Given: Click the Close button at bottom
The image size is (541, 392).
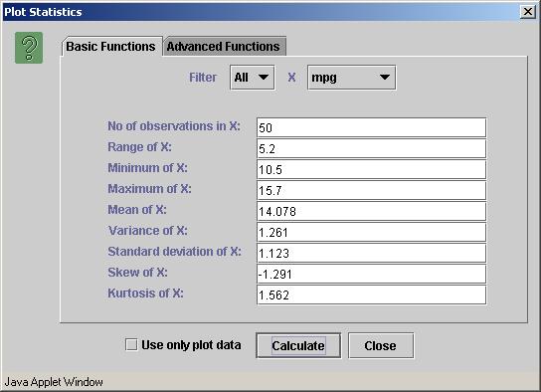Looking at the screenshot, I should click(x=381, y=346).
